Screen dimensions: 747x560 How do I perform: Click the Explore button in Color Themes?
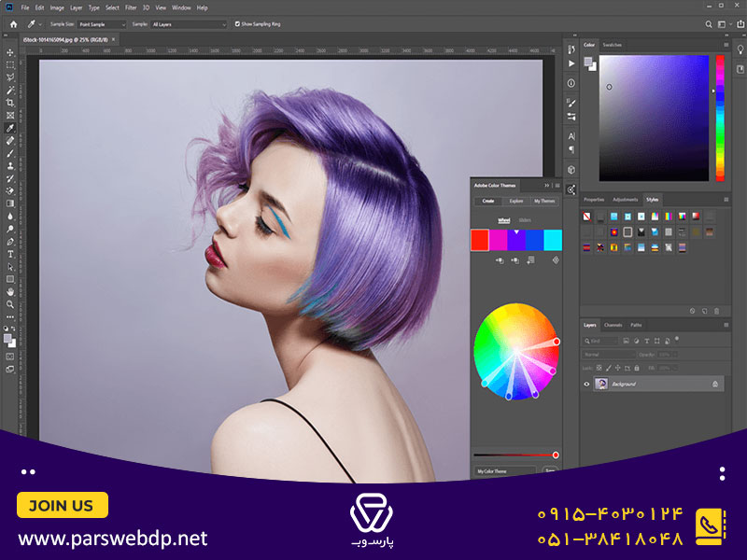coord(516,201)
